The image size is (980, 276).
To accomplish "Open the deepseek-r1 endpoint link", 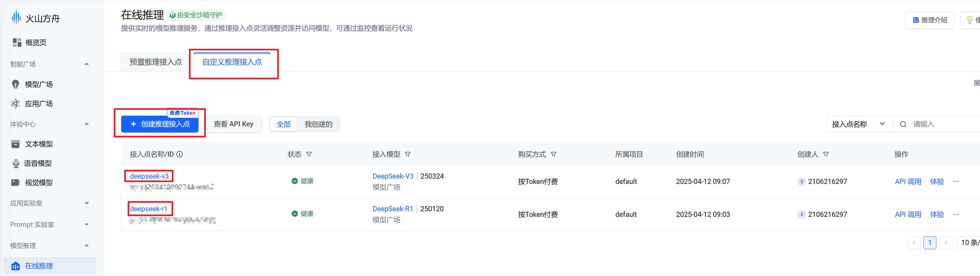I will tap(148, 209).
